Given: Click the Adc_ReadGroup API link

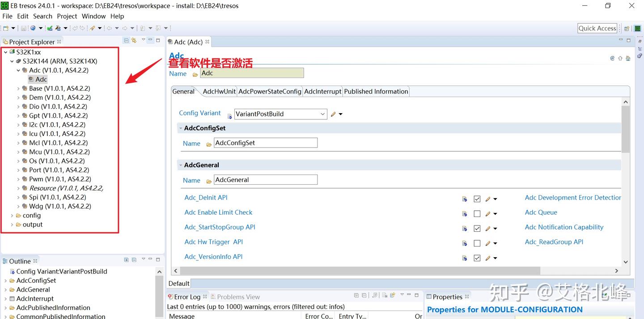Looking at the screenshot, I should (x=554, y=242).
